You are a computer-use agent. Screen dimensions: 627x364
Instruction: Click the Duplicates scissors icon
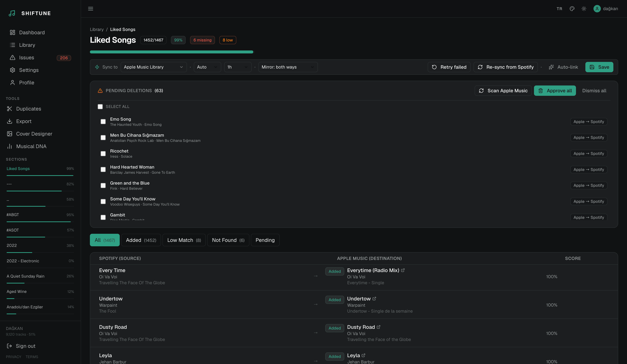point(9,109)
